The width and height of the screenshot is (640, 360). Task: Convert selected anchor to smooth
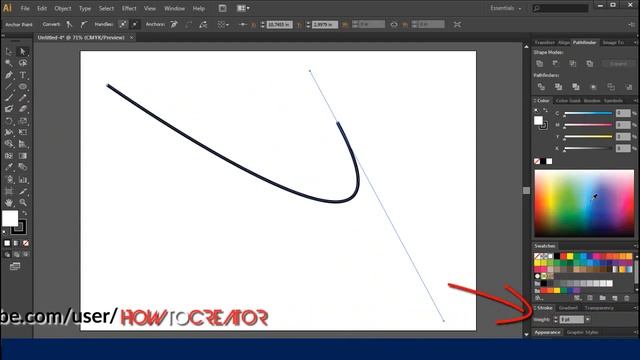83,24
